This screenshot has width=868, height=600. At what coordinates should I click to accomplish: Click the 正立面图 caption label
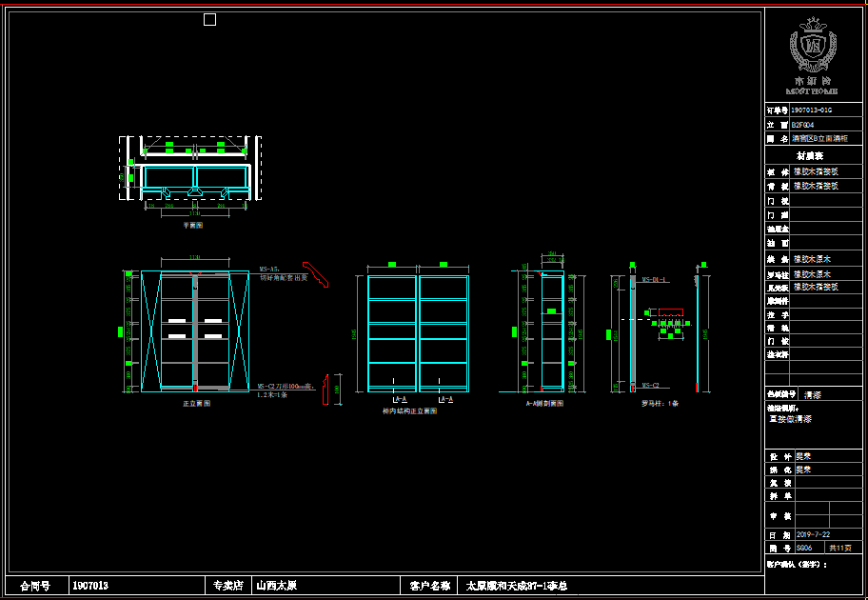coord(197,404)
